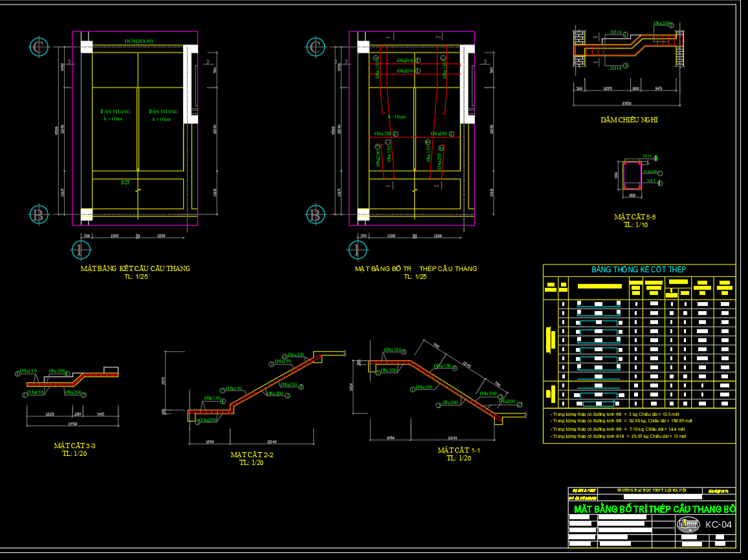Click the MẶT BẰNG KẾT CẤU CẦU THANG title
Viewport: 748px width, 560px height.
[x=135, y=268]
